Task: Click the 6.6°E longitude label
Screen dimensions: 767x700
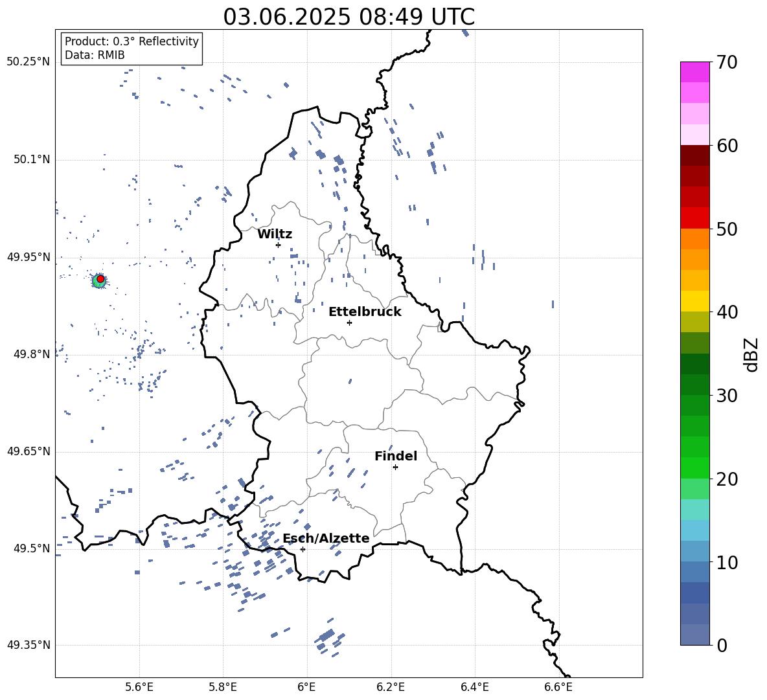Action: [x=558, y=688]
